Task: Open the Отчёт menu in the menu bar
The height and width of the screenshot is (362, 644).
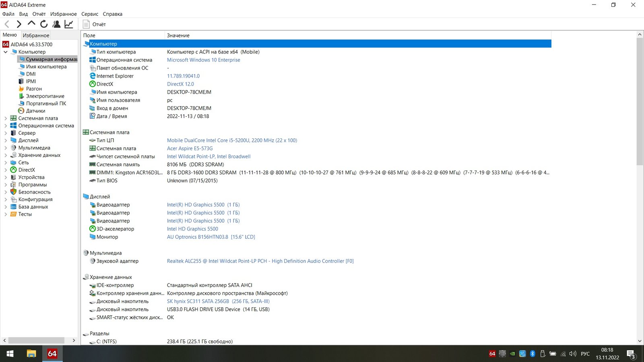Action: (39, 14)
